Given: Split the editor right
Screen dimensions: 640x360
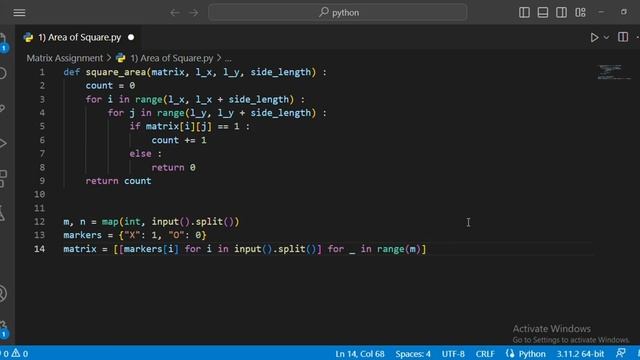Looking at the screenshot, I should tap(623, 37).
